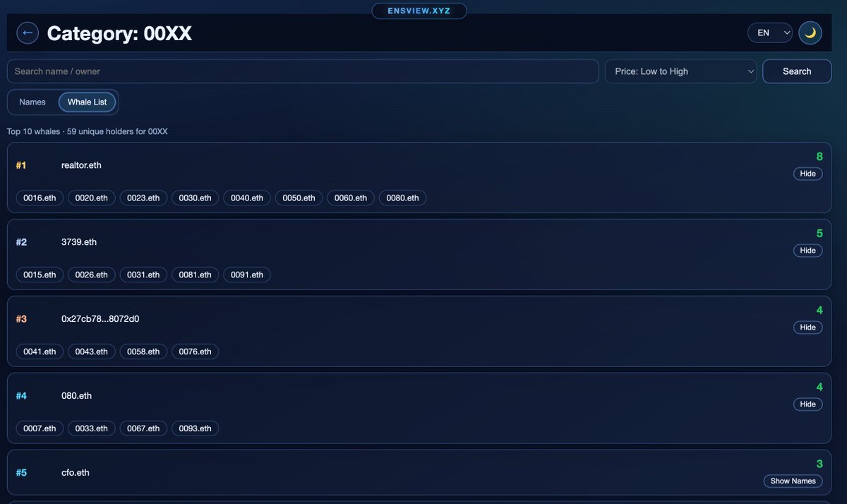The image size is (847, 504).
Task: Open the Price: Low to High sort dropdown
Action: (x=680, y=71)
